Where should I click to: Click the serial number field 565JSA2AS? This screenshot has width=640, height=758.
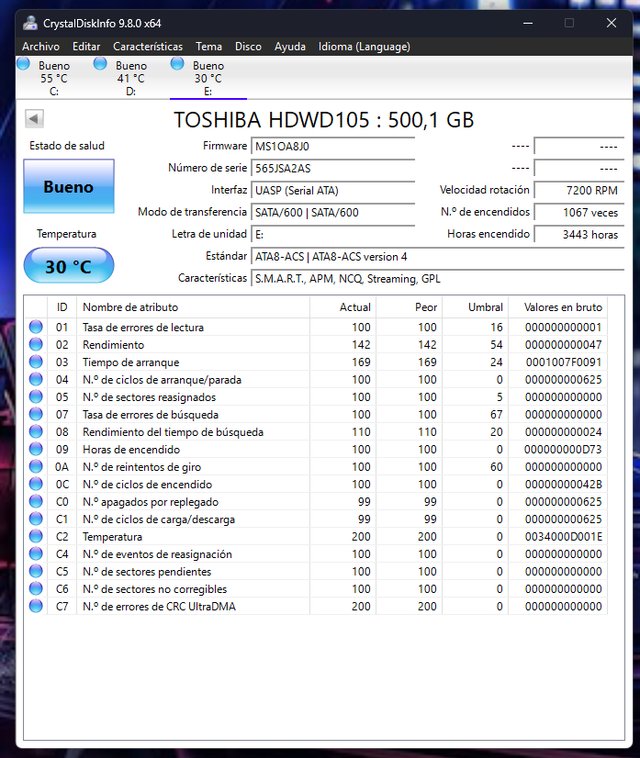[x=333, y=168]
